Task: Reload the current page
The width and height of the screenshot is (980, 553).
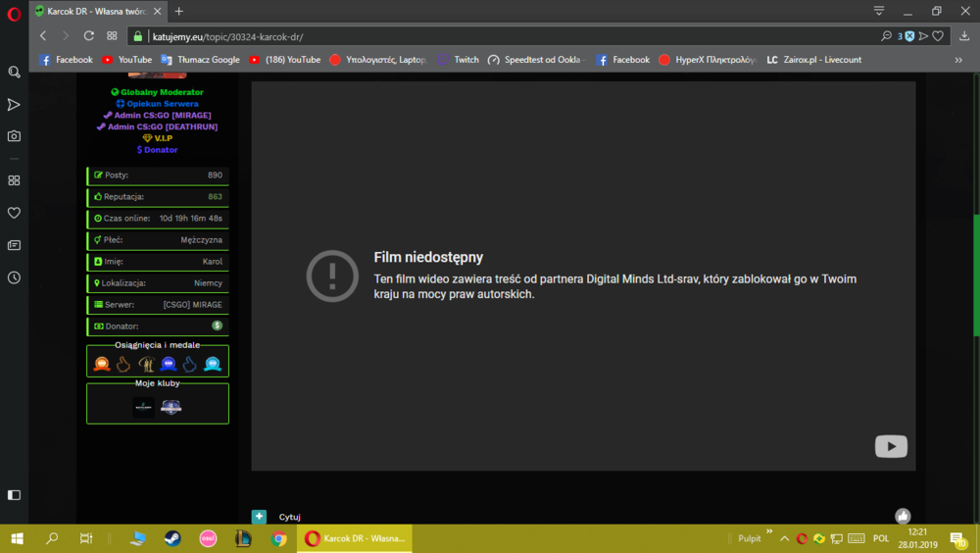Action: [x=89, y=36]
